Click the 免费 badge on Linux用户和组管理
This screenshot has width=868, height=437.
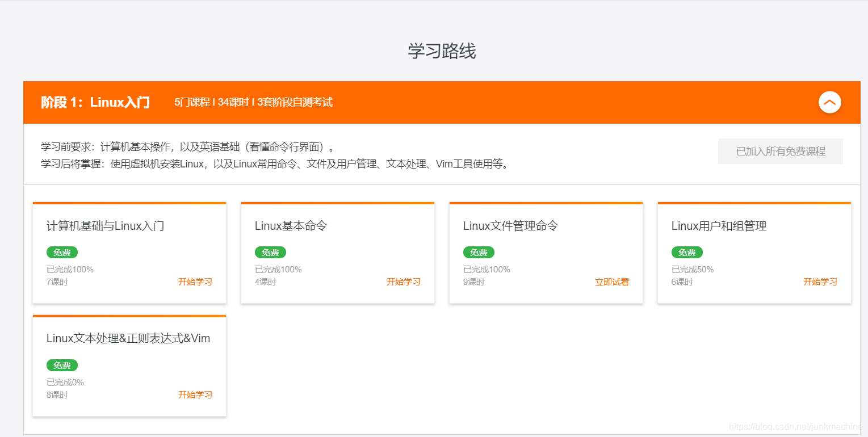(687, 252)
